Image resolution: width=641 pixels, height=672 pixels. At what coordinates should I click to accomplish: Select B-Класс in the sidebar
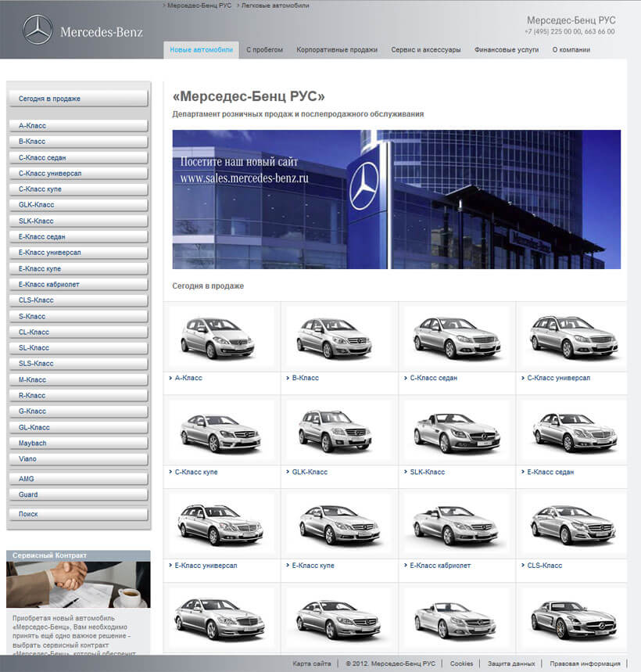click(78, 142)
